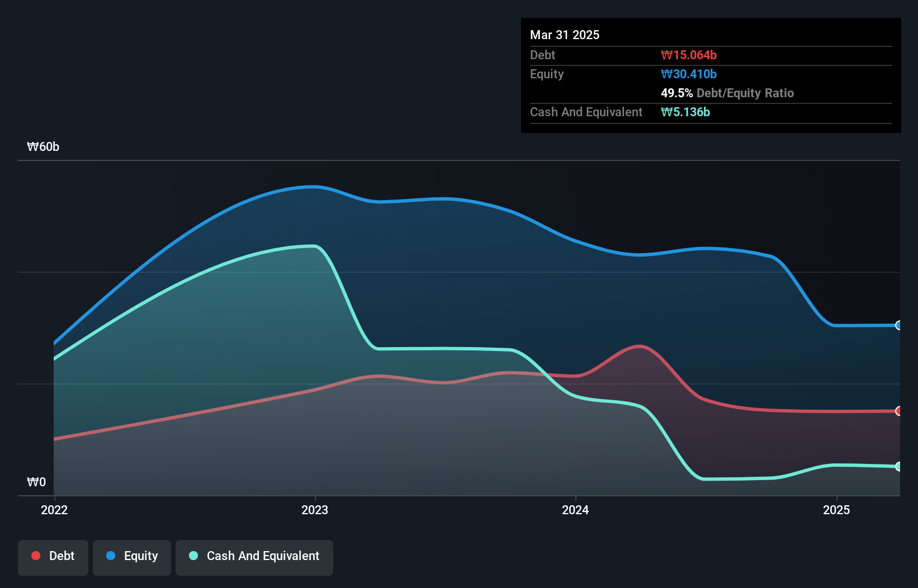Toggle the Debt series visibility
Image resolution: width=918 pixels, height=588 pixels.
pos(53,557)
